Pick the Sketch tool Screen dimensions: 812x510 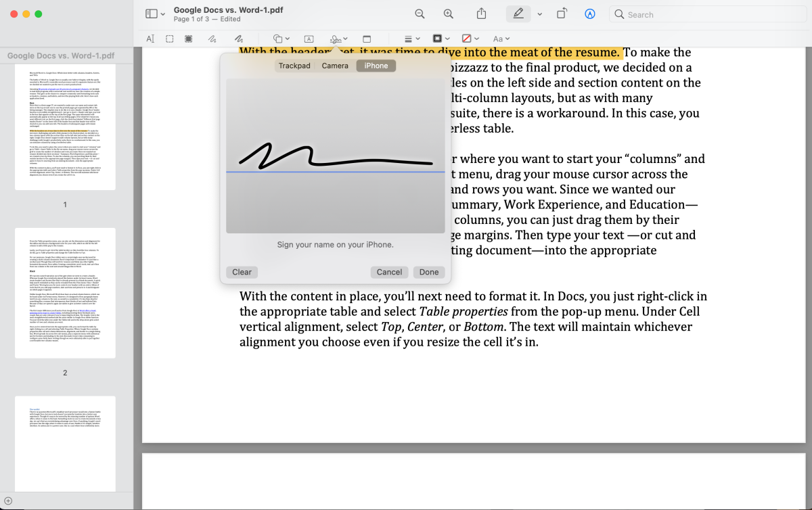pyautogui.click(x=212, y=39)
